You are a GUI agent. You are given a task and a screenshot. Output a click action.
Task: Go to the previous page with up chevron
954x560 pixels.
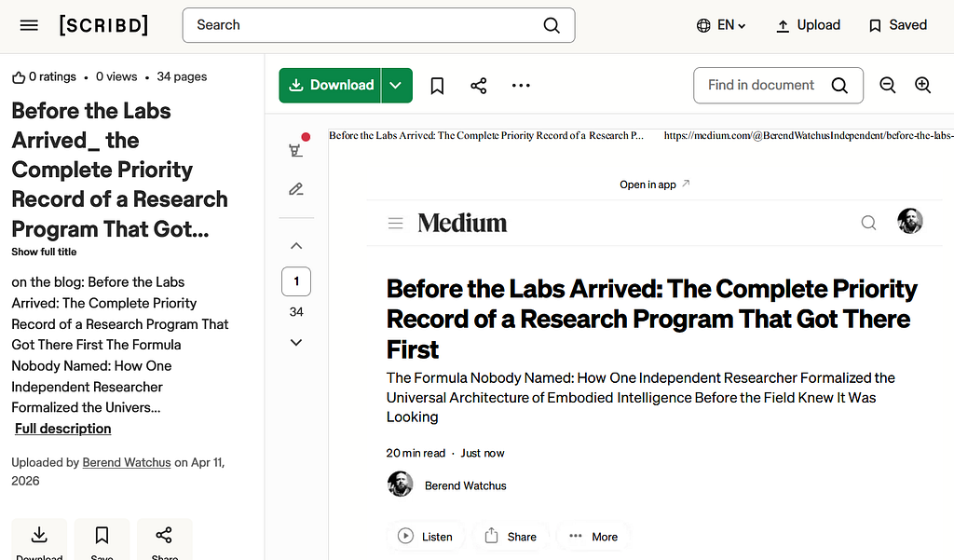pyautogui.click(x=296, y=246)
